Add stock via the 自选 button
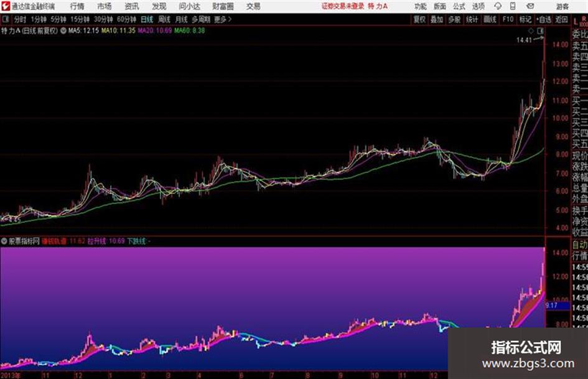 coord(544,19)
